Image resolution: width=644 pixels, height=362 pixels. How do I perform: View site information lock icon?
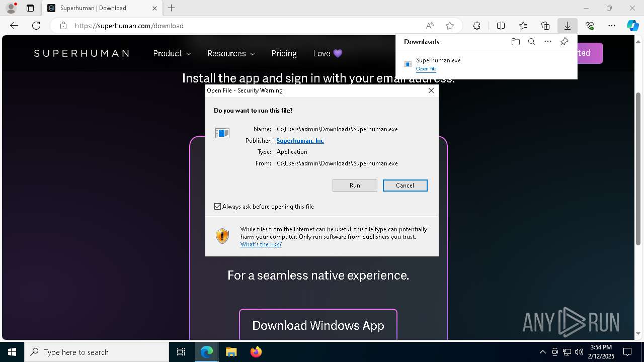point(63,26)
